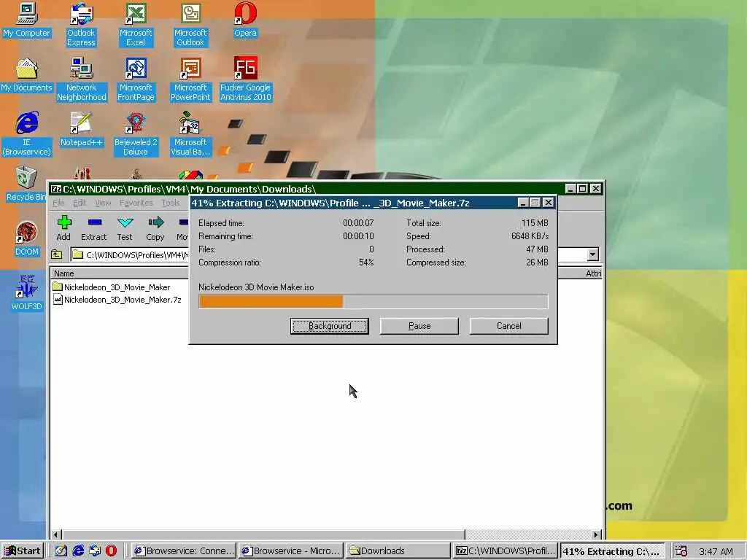
Task: Select the Nickelodeon_3D_Movie_Maker.7z file
Action: [117, 300]
